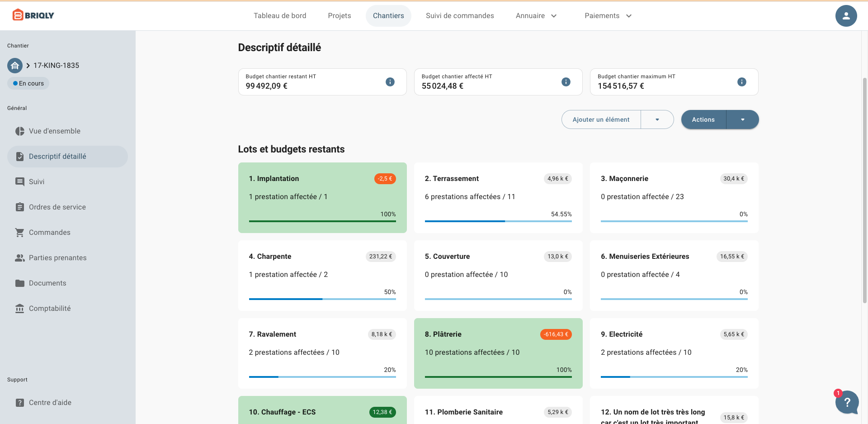
Task: Click the En cours status chip
Action: 28,84
